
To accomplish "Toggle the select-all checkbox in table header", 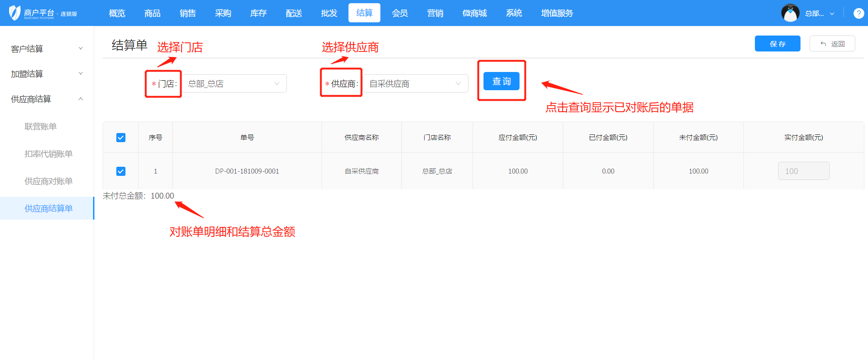I will pyautogui.click(x=121, y=138).
